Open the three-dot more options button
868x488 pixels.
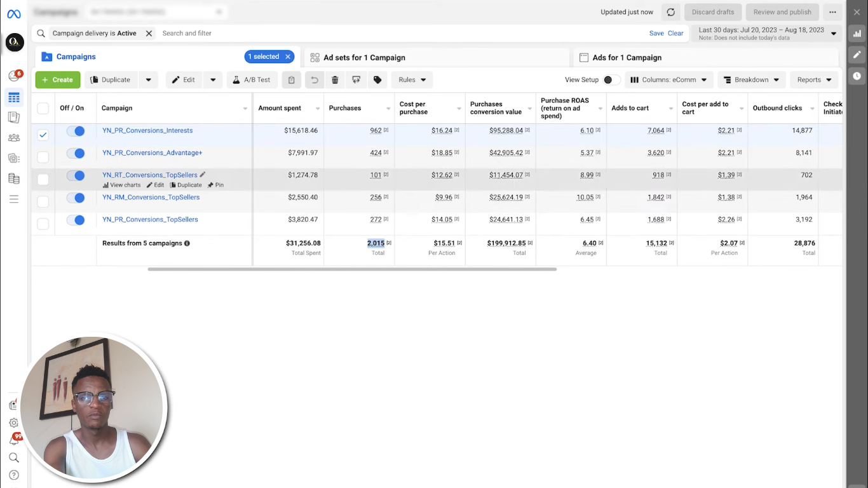(x=832, y=12)
